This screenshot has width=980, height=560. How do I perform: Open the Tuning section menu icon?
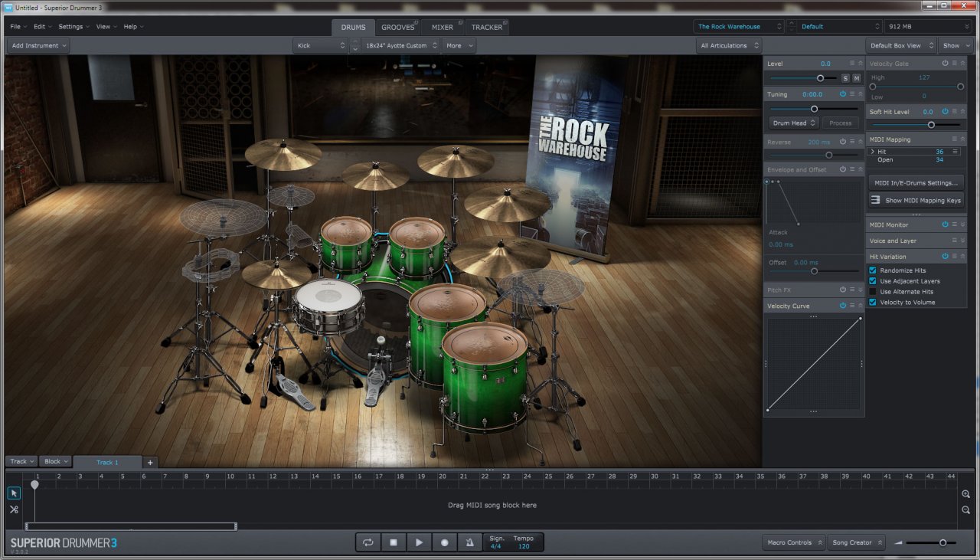852,94
